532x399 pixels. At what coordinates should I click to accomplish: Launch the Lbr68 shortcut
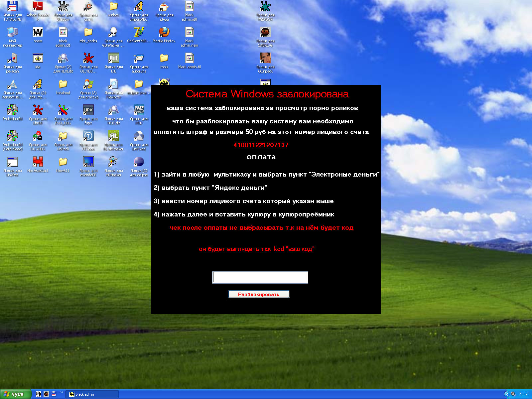pos(38,110)
